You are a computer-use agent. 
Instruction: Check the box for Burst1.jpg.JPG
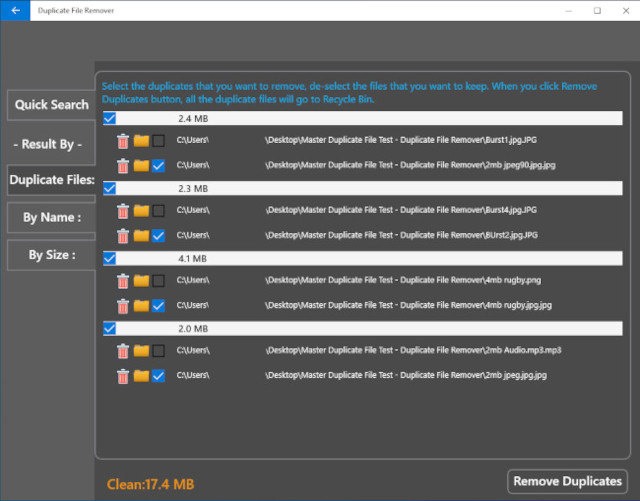pyautogui.click(x=158, y=141)
